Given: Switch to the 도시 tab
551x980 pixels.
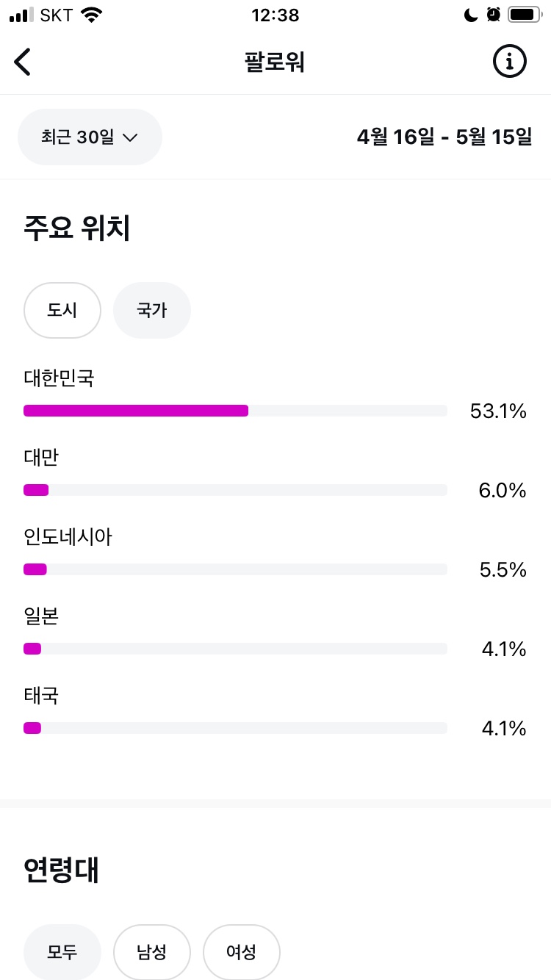Looking at the screenshot, I should 62,311.
